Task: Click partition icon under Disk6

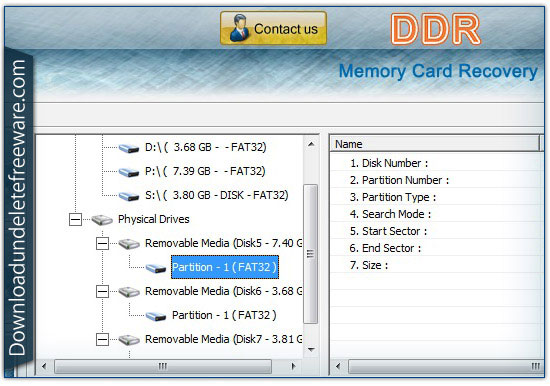Action: 156,317
